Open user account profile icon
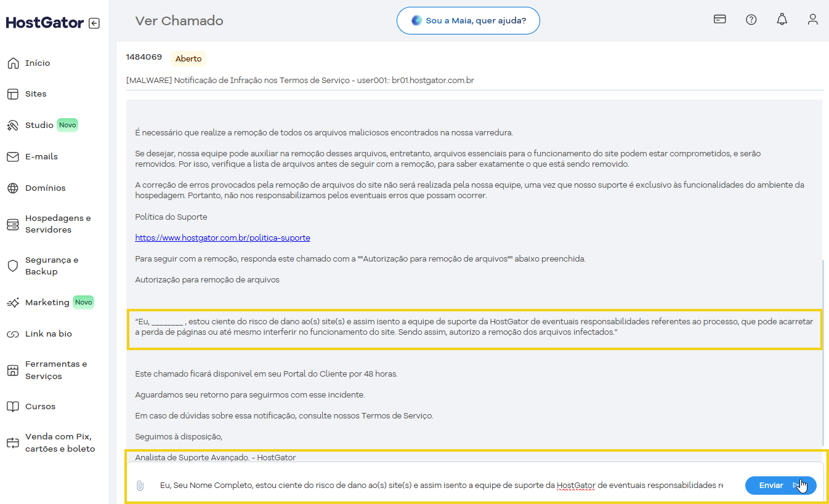Screen dimensions: 829x504 (813, 19)
